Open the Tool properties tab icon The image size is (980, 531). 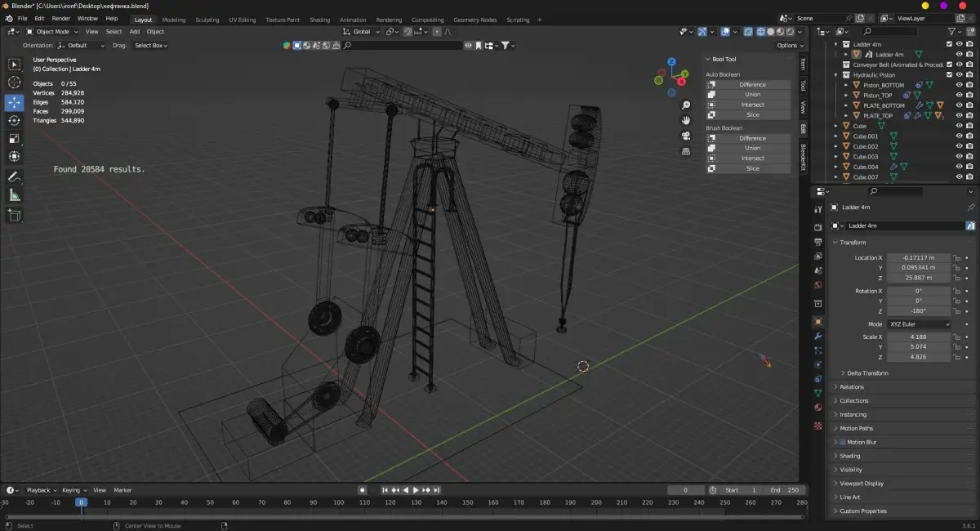818,210
